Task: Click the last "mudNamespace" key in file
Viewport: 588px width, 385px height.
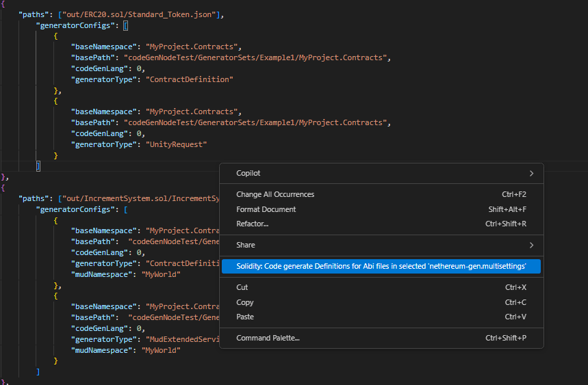Action: click(x=101, y=350)
